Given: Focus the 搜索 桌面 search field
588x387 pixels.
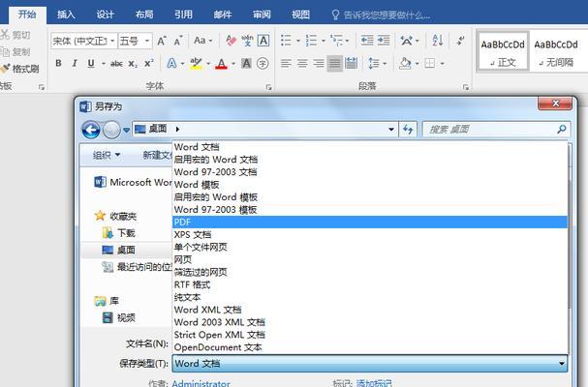Looking at the screenshot, I should (497, 130).
